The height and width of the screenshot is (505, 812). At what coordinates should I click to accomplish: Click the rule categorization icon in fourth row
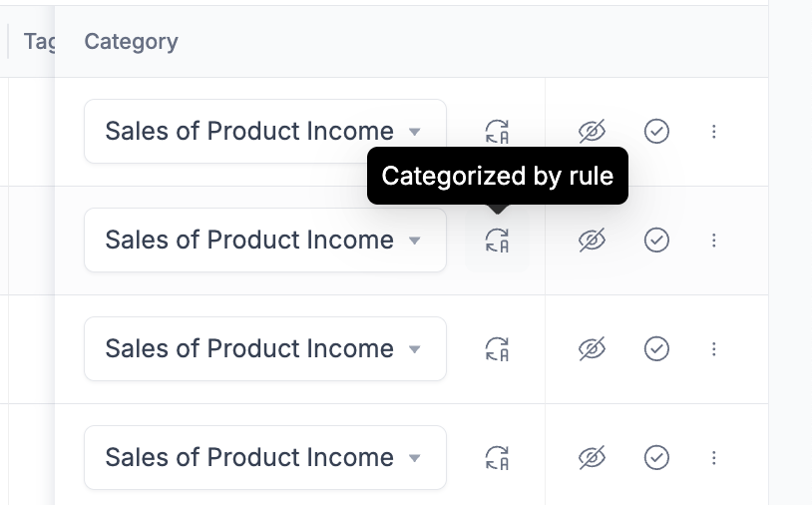tap(497, 458)
